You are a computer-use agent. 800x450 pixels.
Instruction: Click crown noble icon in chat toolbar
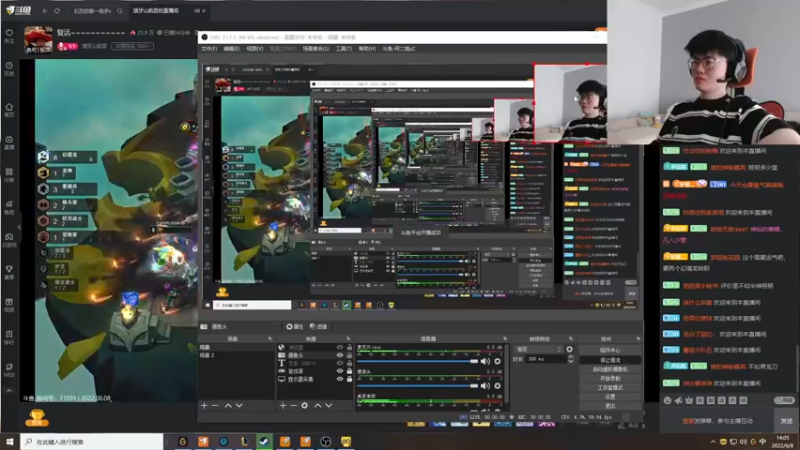tap(689, 401)
